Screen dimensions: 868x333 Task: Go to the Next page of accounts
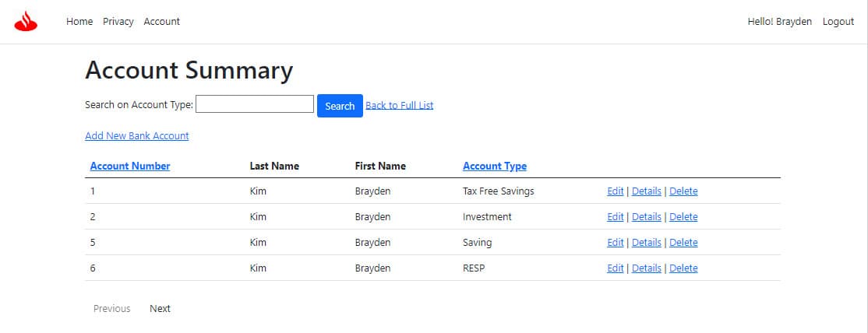pos(160,309)
